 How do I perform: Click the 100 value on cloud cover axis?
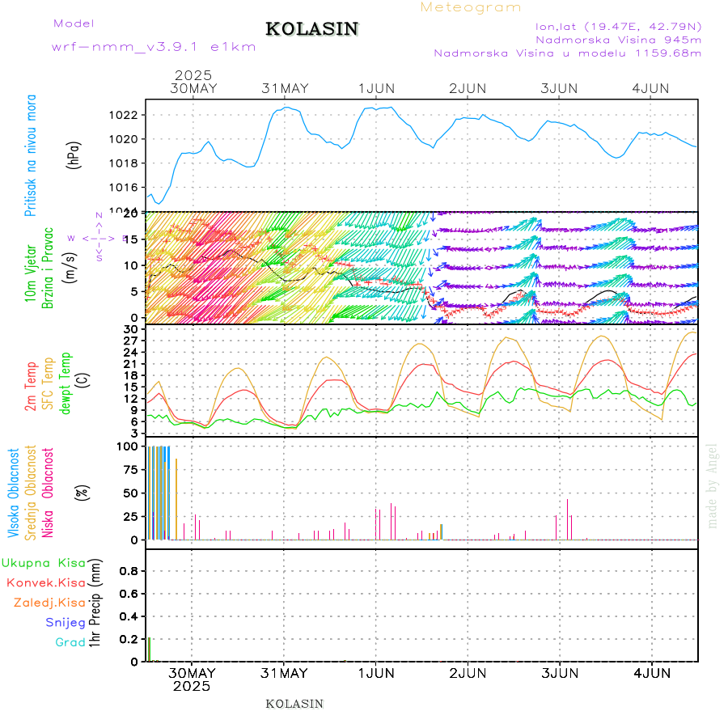[127, 447]
